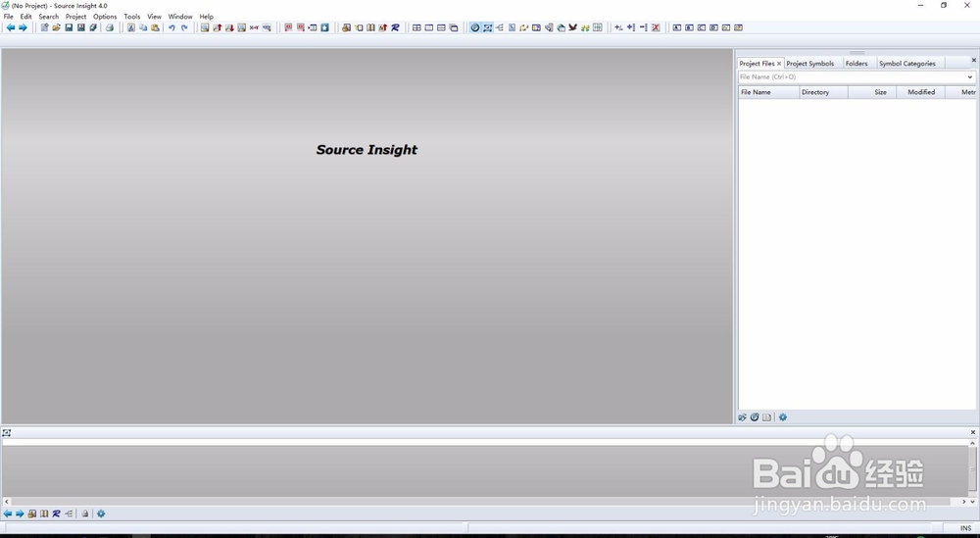Click the INS indicator in status bar
Screen dimensions: 980x538
(966, 528)
